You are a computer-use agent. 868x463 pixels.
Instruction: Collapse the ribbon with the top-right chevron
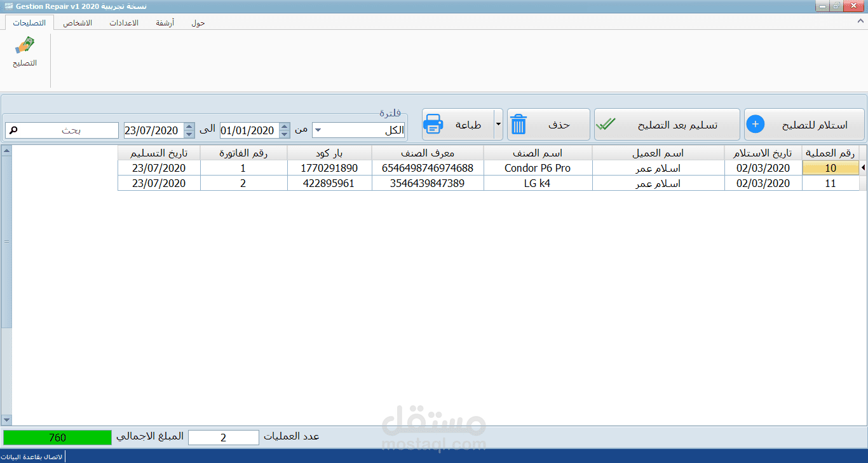coord(861,22)
